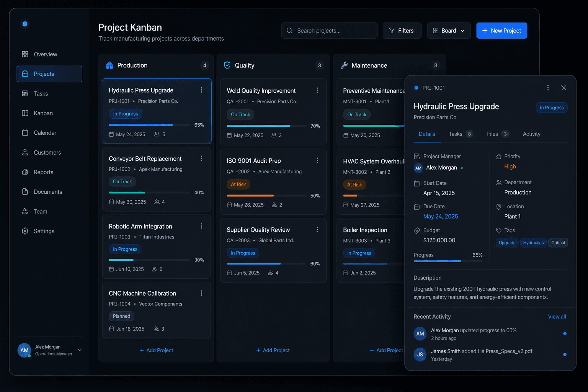Open PRJ-1001 detail panel options menu
The image size is (588, 392).
pyautogui.click(x=548, y=88)
